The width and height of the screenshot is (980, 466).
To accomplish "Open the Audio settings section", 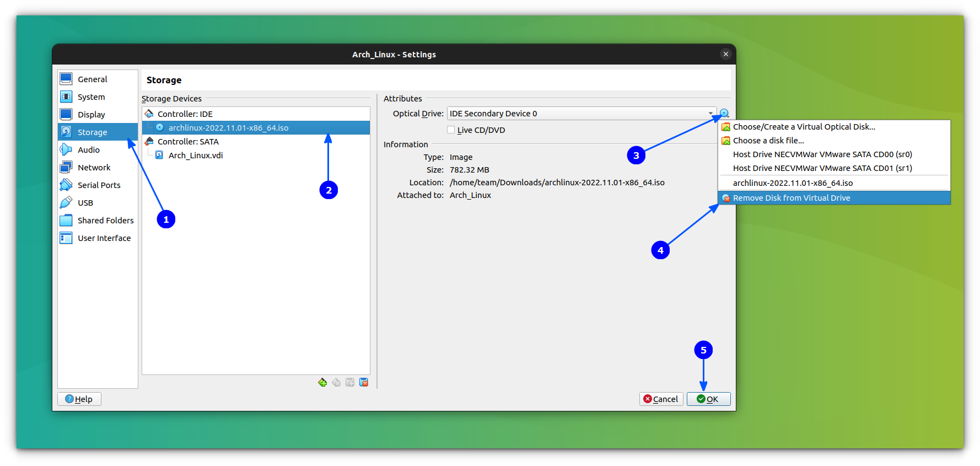I will [88, 150].
